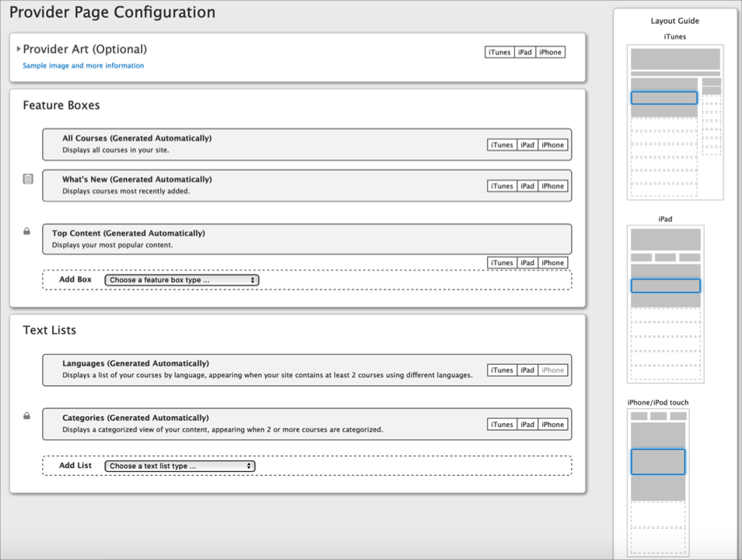This screenshot has height=560, width=742.
Task: Toggle iTunes for What's New box
Action: (502, 186)
